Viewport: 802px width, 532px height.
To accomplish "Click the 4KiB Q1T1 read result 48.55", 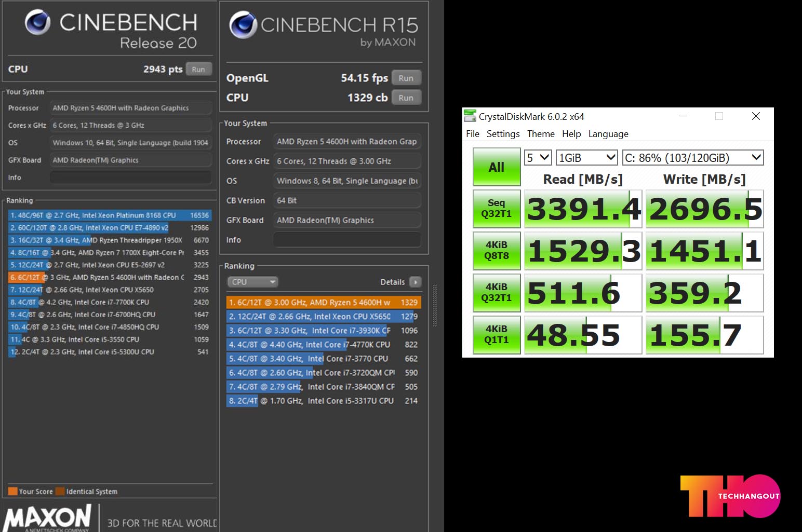I will tap(583, 335).
